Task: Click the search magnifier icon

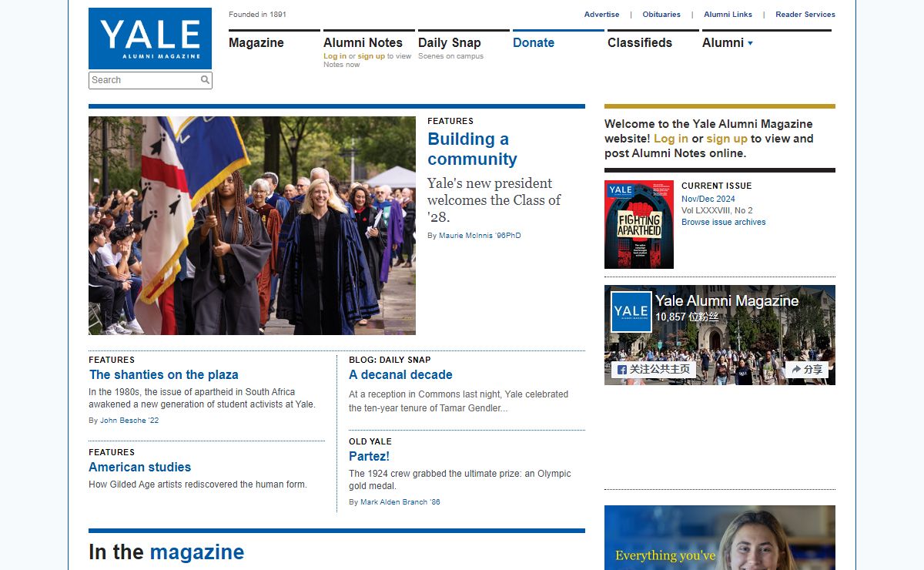Action: click(205, 80)
